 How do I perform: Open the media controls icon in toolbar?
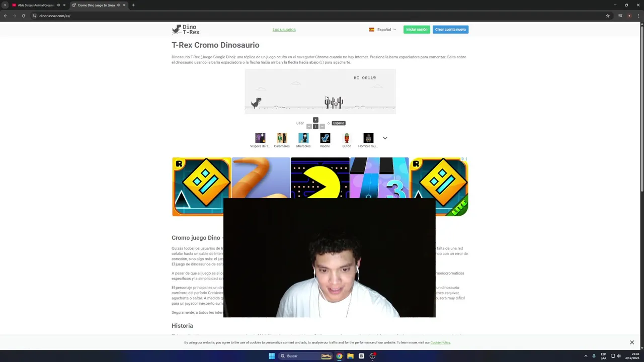tap(620, 16)
